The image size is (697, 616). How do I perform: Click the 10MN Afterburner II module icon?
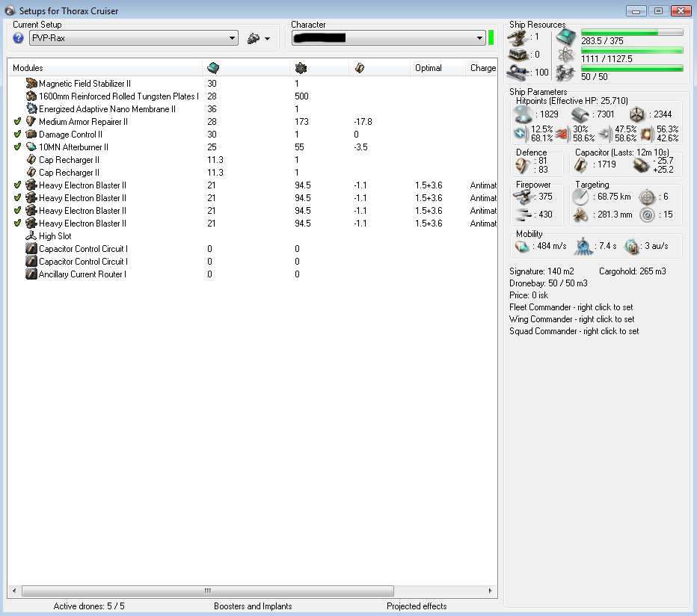31,147
